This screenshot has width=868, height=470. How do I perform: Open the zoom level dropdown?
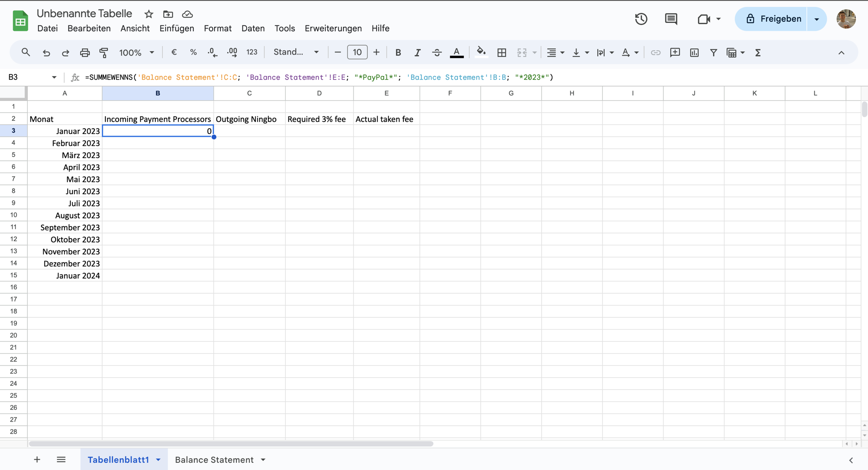[x=136, y=52]
